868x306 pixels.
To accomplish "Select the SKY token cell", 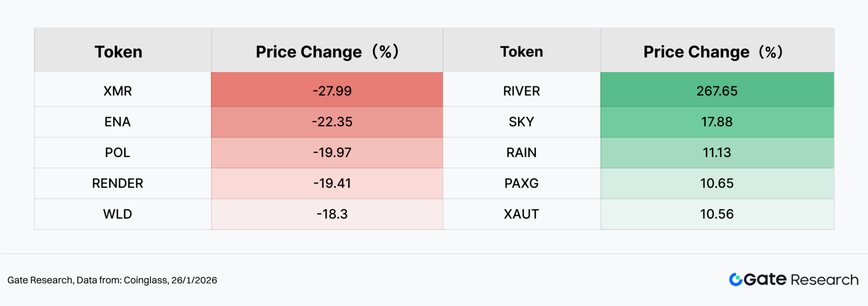I will click(x=521, y=122).
